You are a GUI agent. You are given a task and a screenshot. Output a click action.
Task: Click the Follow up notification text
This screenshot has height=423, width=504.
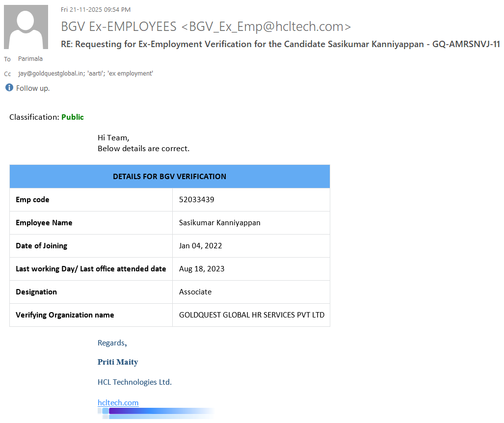33,88
